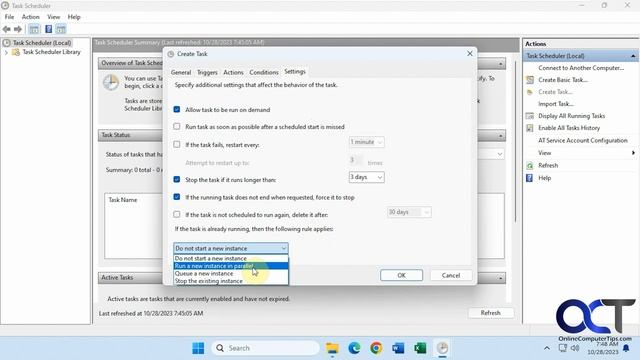Choose Run a new instance in parallel
This screenshot has width=640, height=360.
(x=231, y=266)
